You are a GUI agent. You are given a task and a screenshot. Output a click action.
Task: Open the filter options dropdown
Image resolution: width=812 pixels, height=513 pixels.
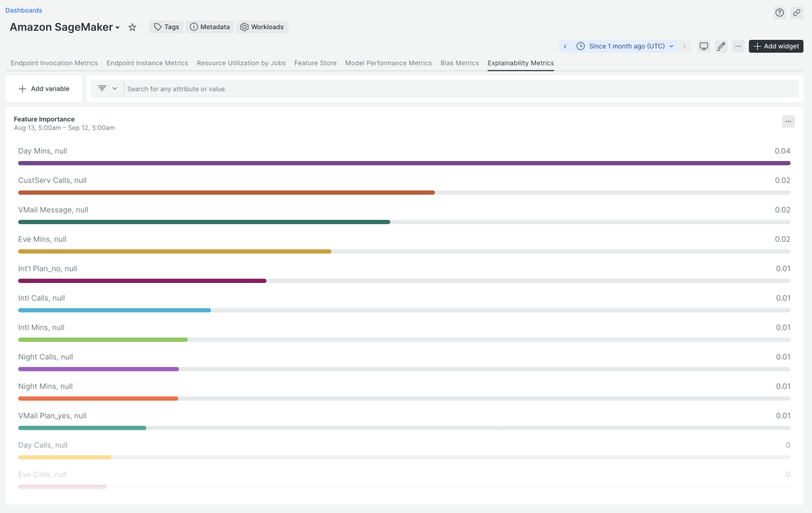tap(107, 89)
